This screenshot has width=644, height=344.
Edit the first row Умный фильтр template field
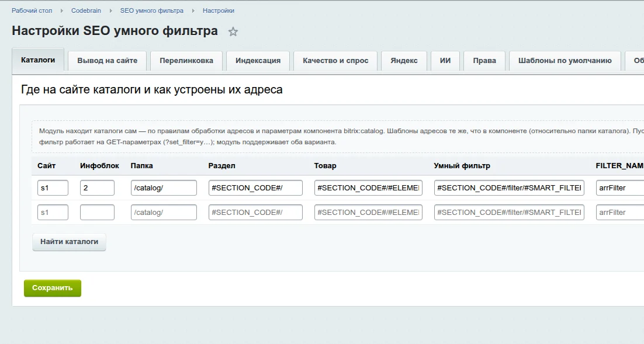[509, 187]
